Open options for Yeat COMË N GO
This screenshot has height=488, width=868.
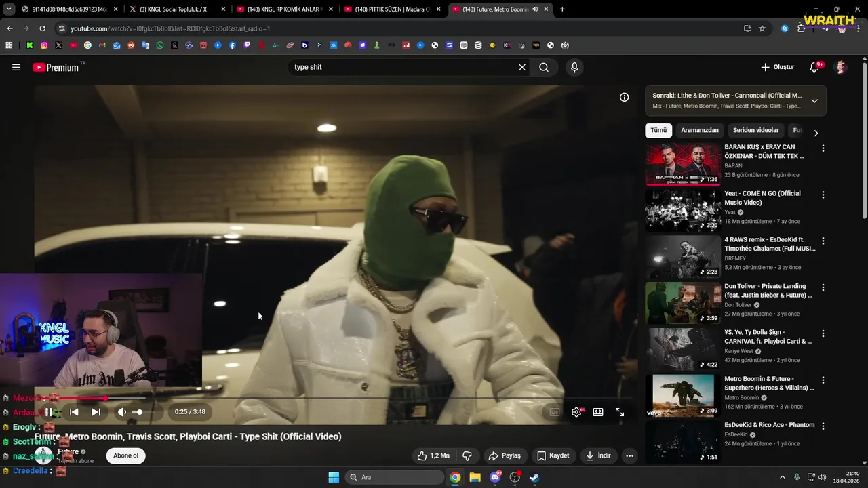click(823, 195)
